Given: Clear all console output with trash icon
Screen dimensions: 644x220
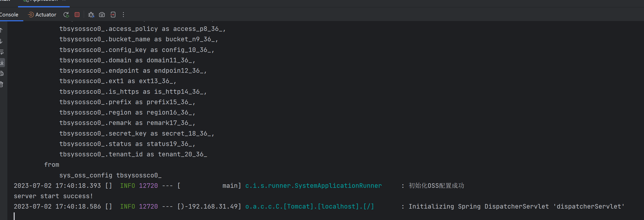Looking at the screenshot, I should [2, 84].
